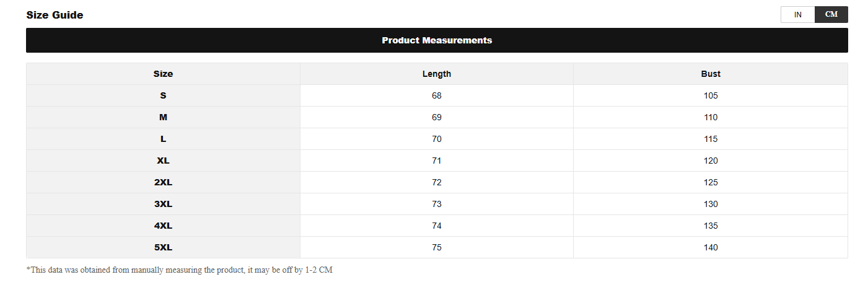Click the Size Guide heading
Viewport: 868px width, 282px height.
55,15
